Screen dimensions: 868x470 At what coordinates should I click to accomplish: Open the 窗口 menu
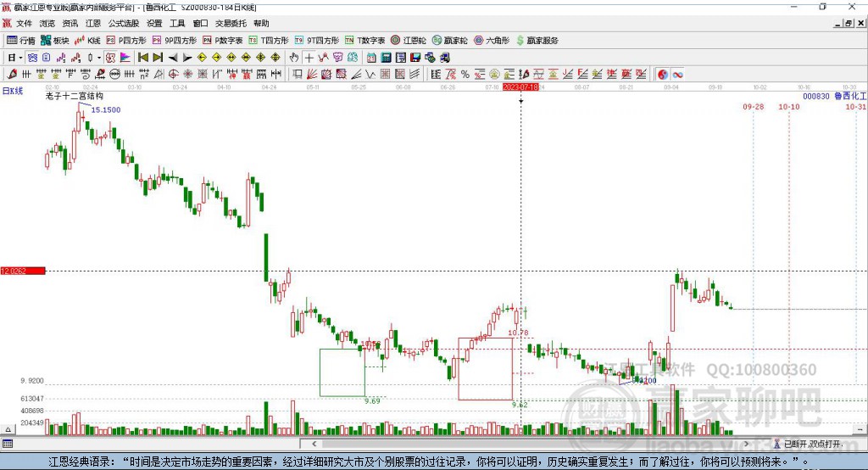200,23
